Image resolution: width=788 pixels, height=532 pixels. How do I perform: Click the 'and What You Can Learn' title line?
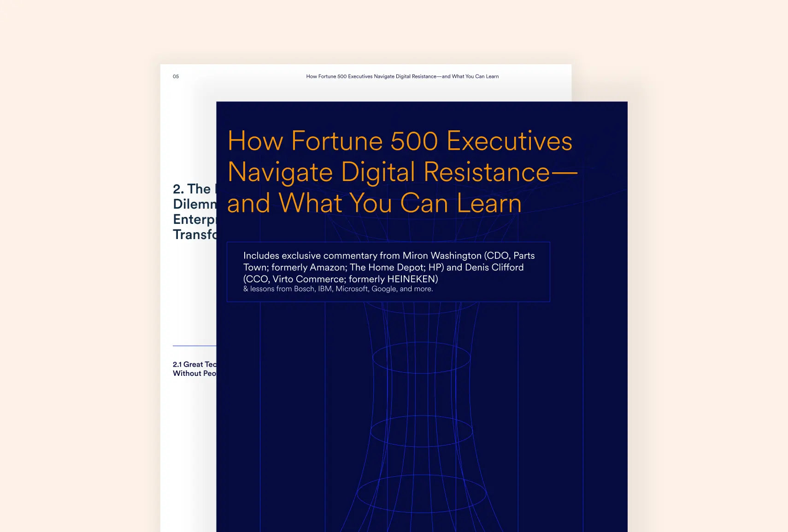(x=374, y=203)
